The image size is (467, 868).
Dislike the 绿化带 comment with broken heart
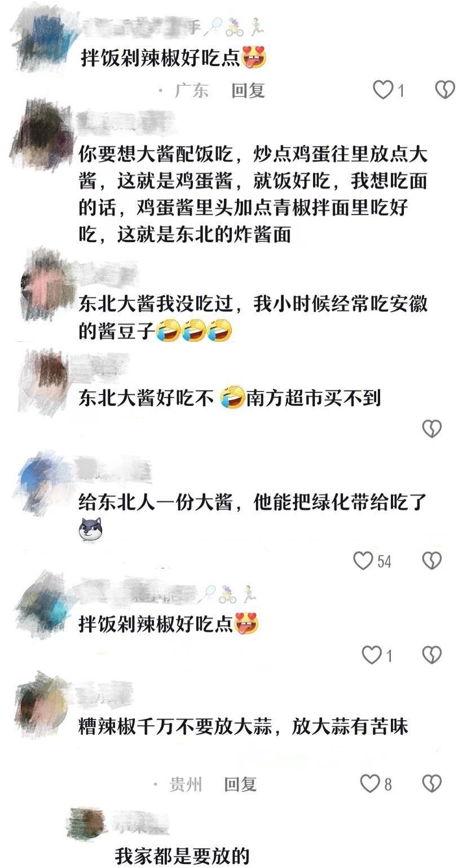[x=432, y=560]
